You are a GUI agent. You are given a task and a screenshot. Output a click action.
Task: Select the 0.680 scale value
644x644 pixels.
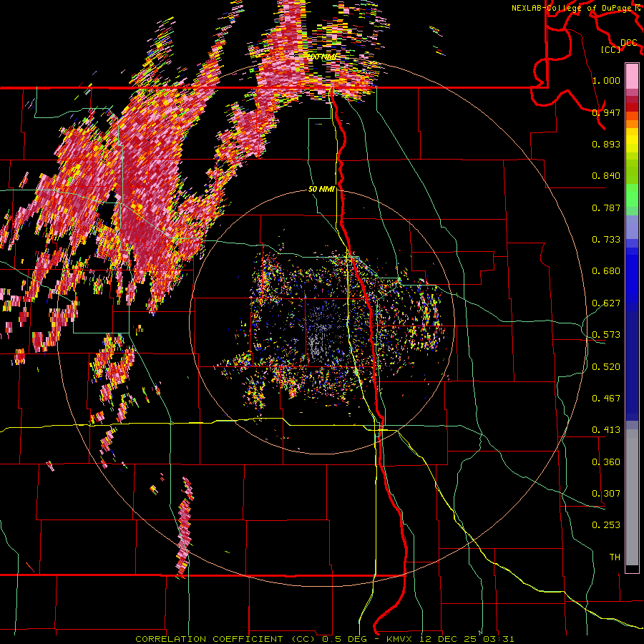(606, 271)
